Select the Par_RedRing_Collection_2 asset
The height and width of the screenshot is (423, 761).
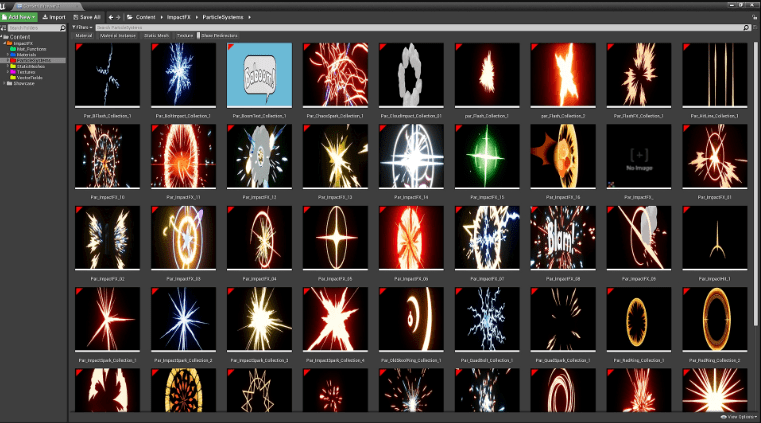pos(715,319)
